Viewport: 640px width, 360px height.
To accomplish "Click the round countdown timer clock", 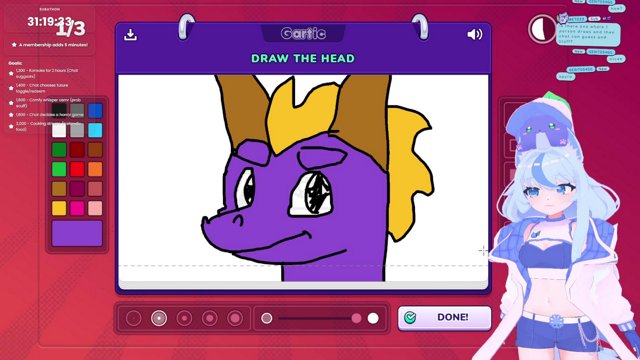I will click(542, 29).
